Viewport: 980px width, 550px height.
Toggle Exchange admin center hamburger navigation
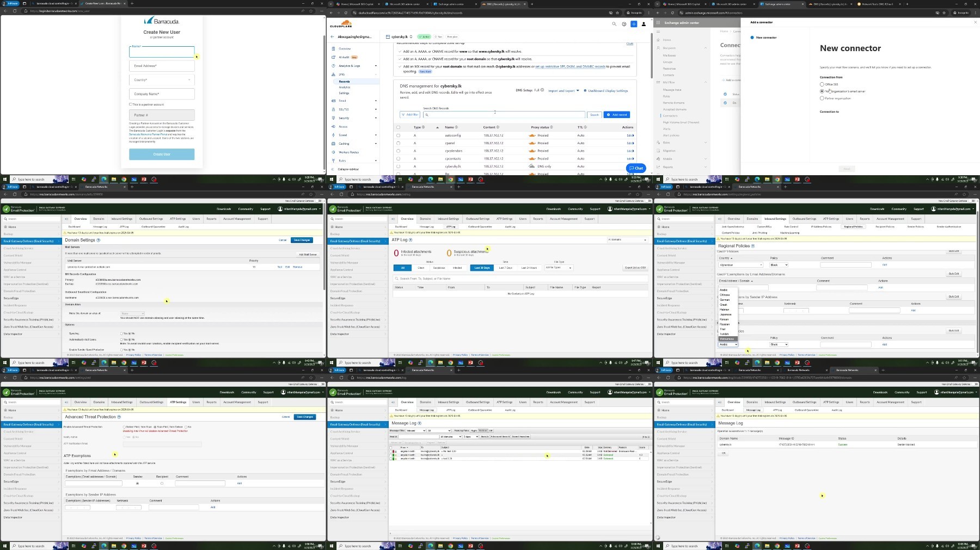pyautogui.click(x=658, y=32)
